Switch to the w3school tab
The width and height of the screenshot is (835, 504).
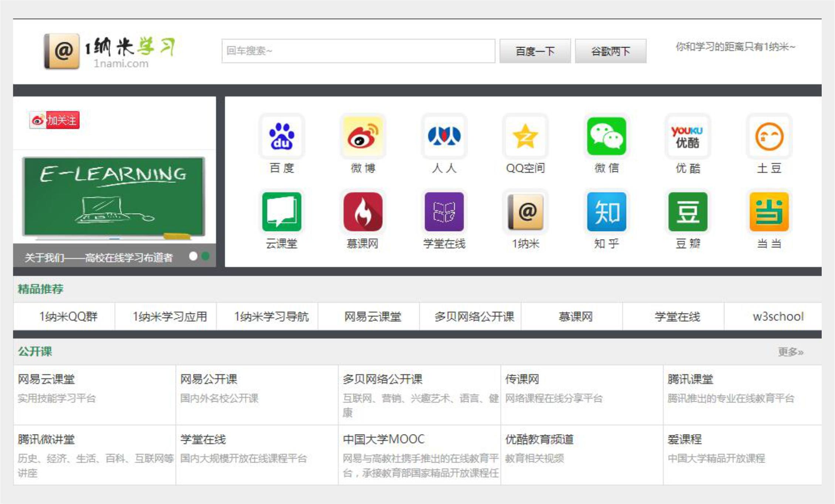(x=778, y=317)
